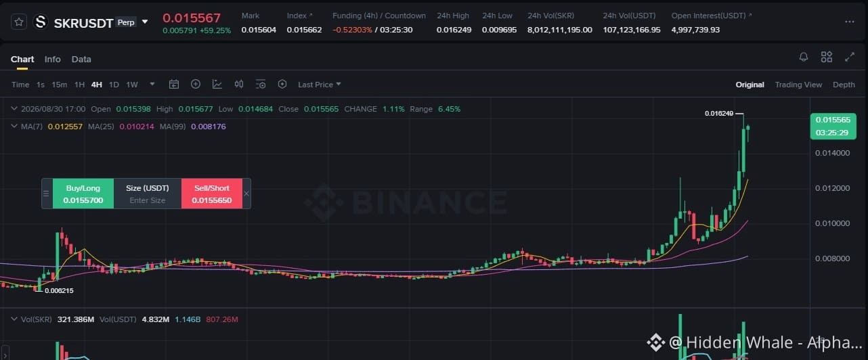Click the Mark price 0.015604
Viewport: 868px width, 360px height.
tap(259, 30)
